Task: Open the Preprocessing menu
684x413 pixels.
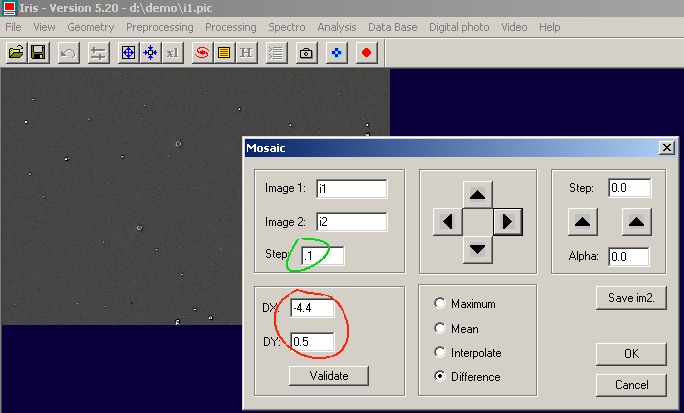Action: pyautogui.click(x=160, y=27)
